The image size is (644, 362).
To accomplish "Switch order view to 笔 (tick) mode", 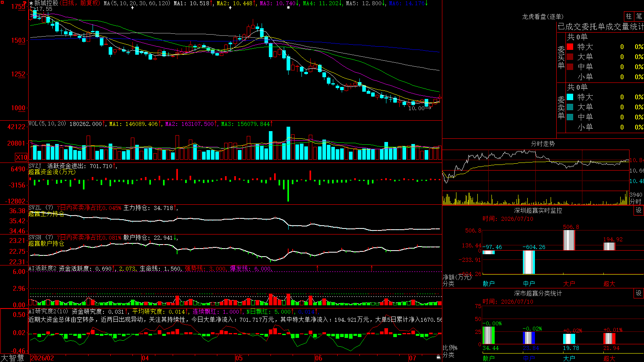I will 639,16.
